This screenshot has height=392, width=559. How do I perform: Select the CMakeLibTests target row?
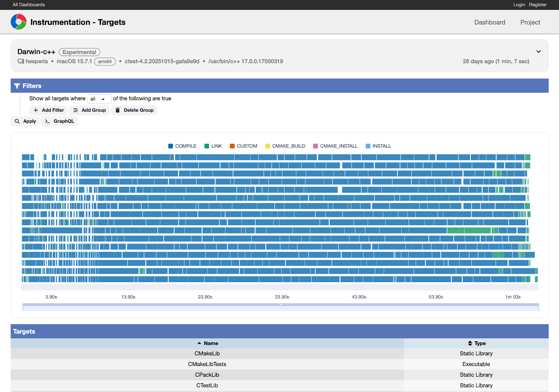click(207, 364)
